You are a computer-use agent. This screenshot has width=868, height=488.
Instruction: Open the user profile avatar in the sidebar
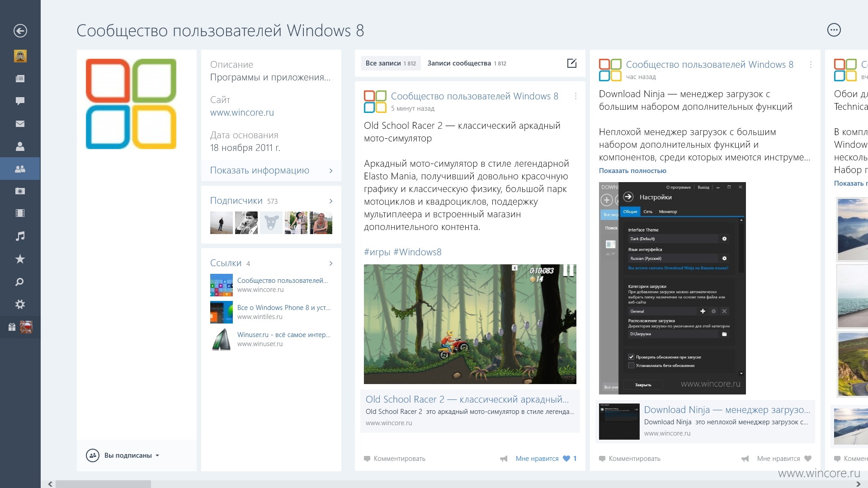coord(20,56)
